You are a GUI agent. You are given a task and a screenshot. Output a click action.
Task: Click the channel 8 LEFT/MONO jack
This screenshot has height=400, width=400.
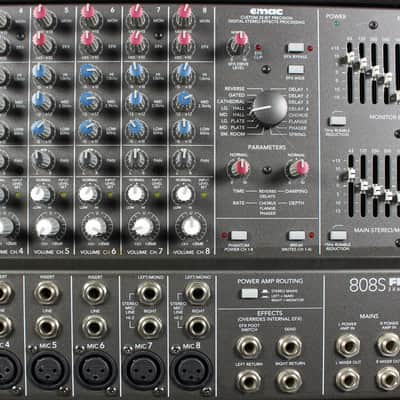coord(198,293)
